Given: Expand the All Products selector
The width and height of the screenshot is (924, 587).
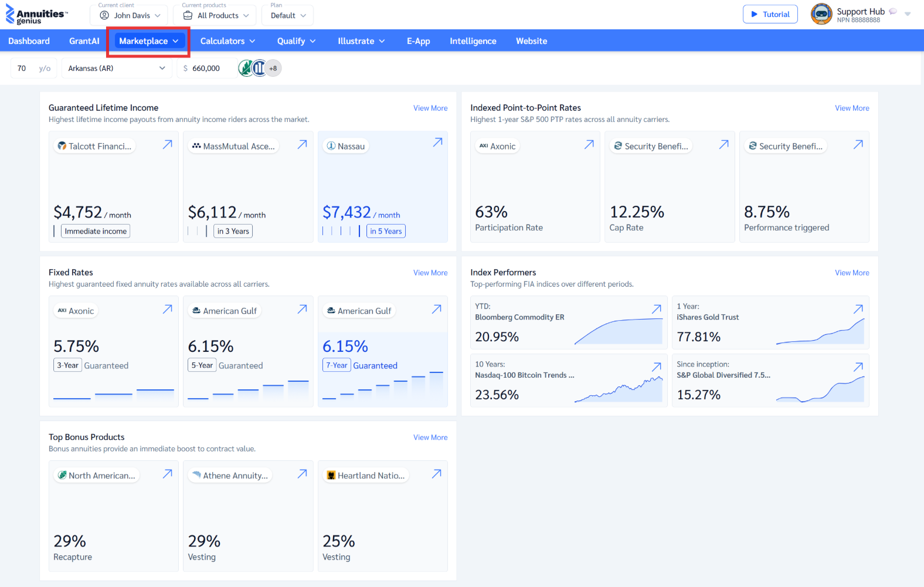Looking at the screenshot, I should pos(215,15).
